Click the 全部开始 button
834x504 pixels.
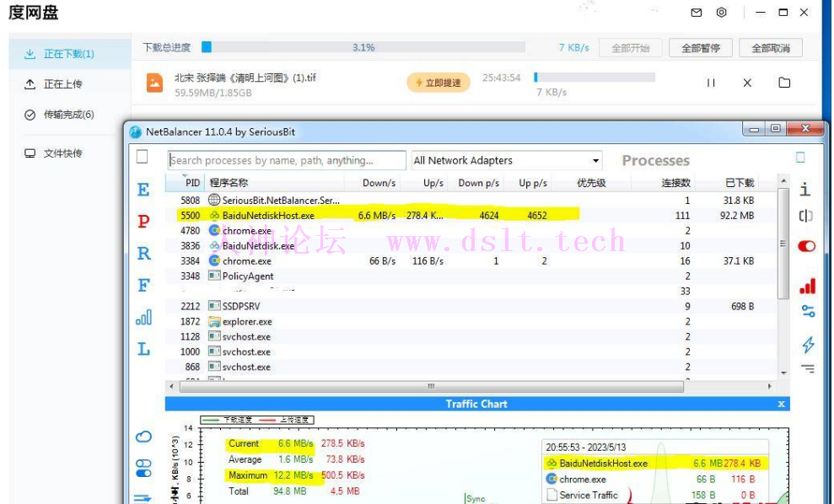(x=630, y=48)
